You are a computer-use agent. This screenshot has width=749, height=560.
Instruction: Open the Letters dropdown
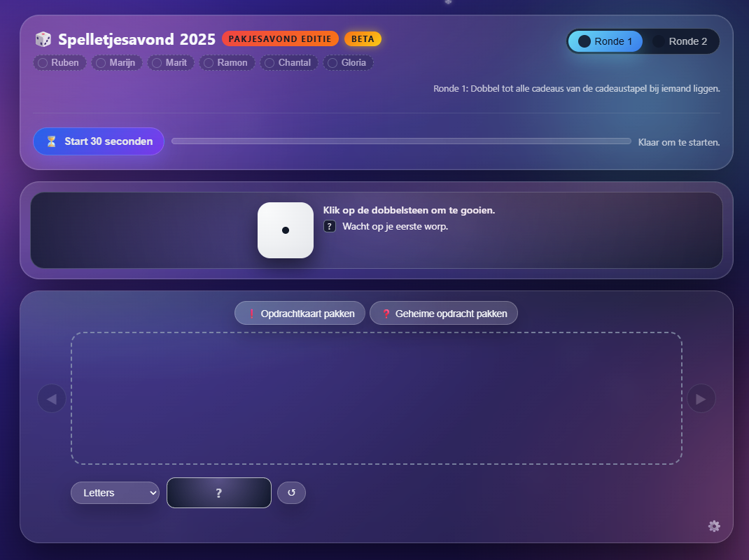point(115,493)
